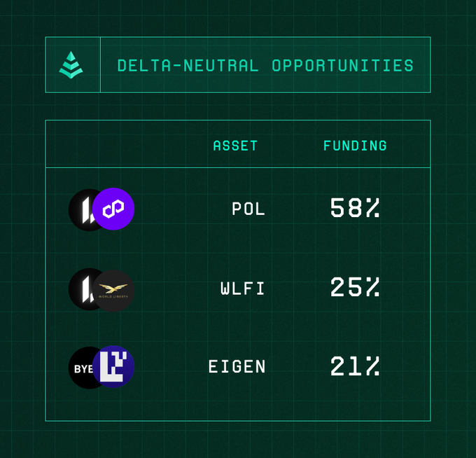Click the blank table area below EIGEN row
The width and height of the screenshot is (476, 458).
(238, 405)
